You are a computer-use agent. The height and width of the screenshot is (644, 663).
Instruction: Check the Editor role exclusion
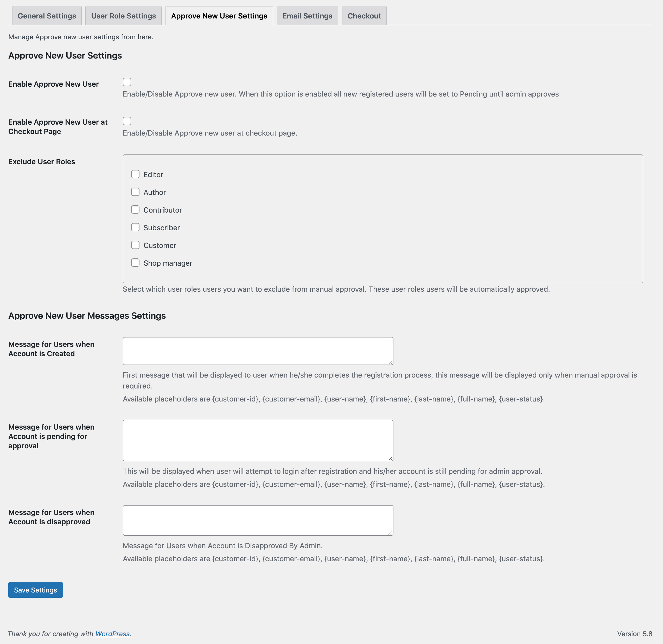click(135, 174)
